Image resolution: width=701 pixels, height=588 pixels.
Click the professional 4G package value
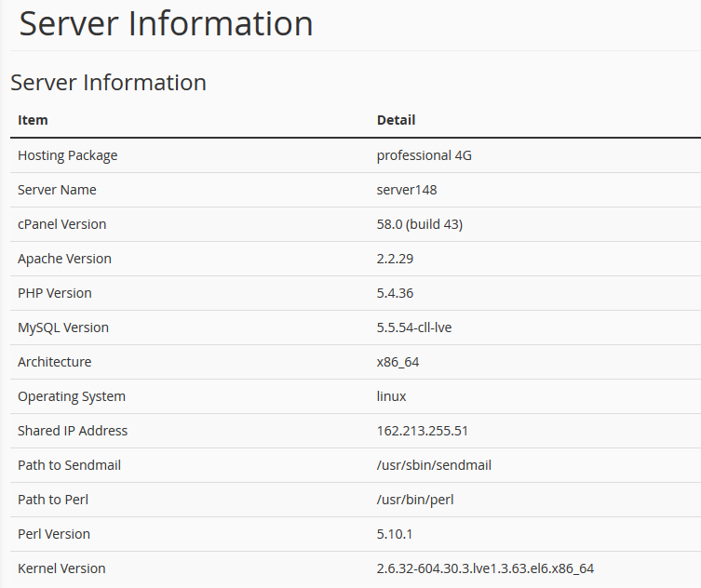(x=425, y=155)
